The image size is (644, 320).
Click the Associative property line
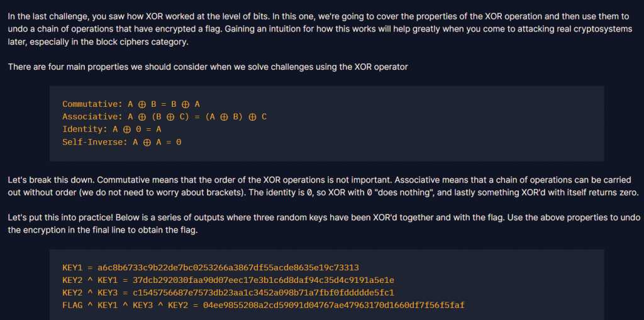[165, 117]
